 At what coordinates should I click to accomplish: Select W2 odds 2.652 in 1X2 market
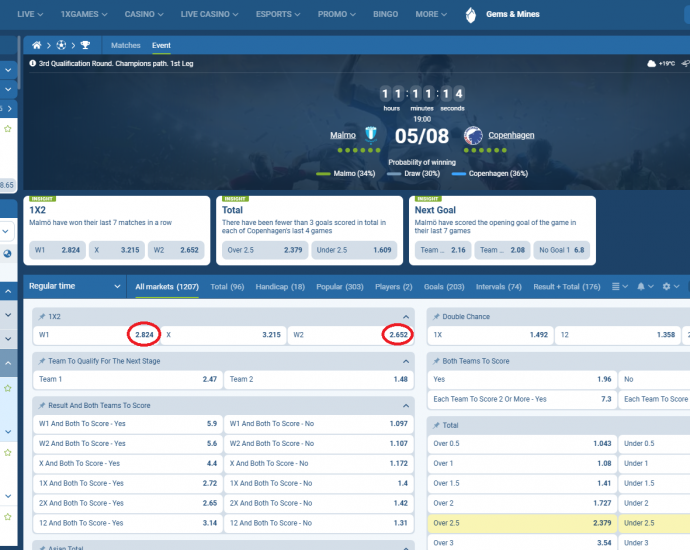tap(351, 335)
